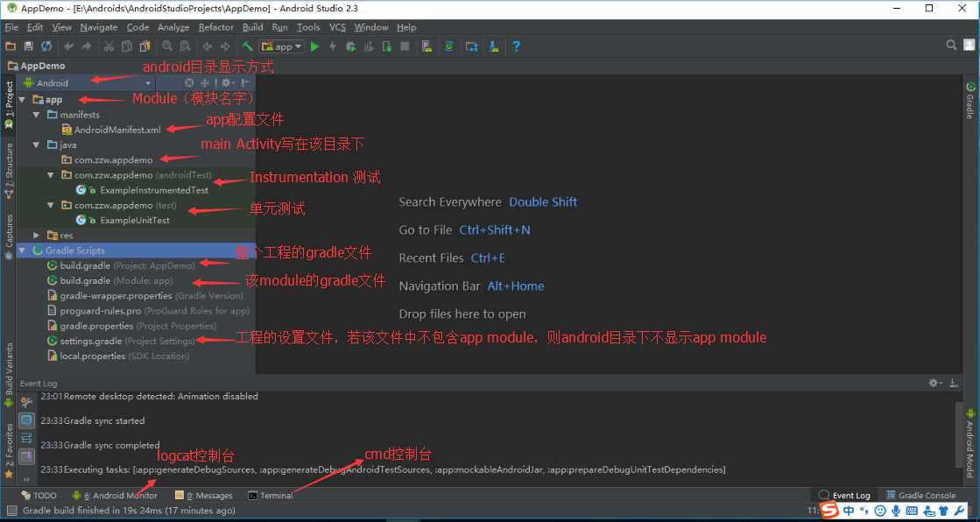Viewport: 980px width, 522px height.
Task: Hide the Project panel with its hide icon
Action: (245, 82)
